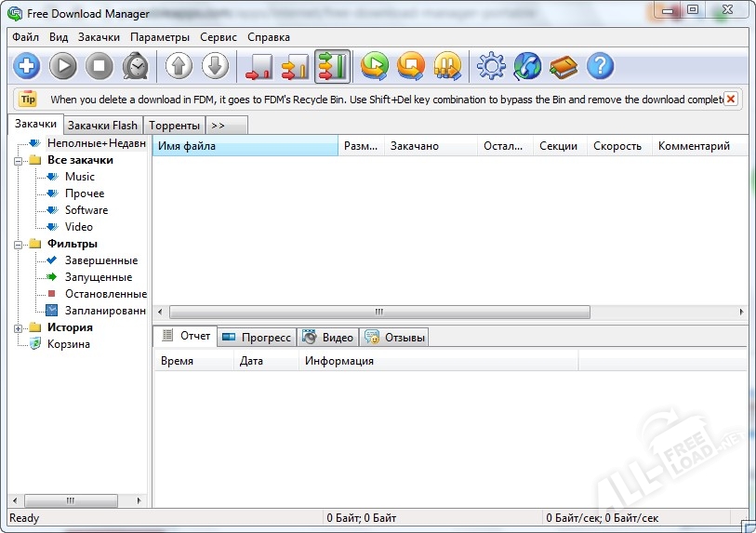Collapse the Фильтры tree node
This screenshot has width=756, height=533.
click(20, 244)
